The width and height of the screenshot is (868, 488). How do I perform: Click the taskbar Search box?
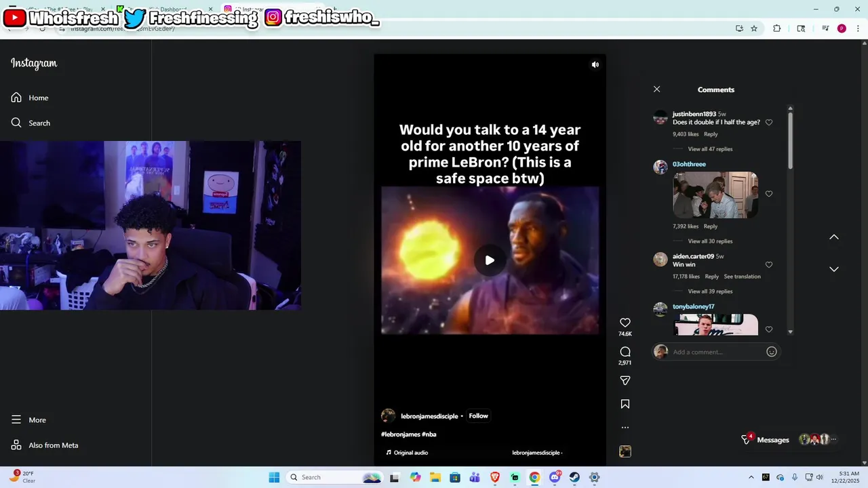(x=335, y=477)
